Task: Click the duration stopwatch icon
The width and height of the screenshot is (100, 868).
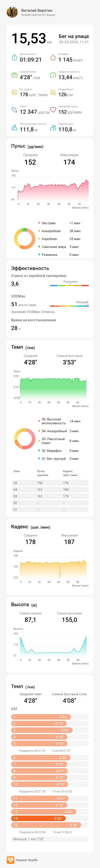Action: click(x=14, y=58)
